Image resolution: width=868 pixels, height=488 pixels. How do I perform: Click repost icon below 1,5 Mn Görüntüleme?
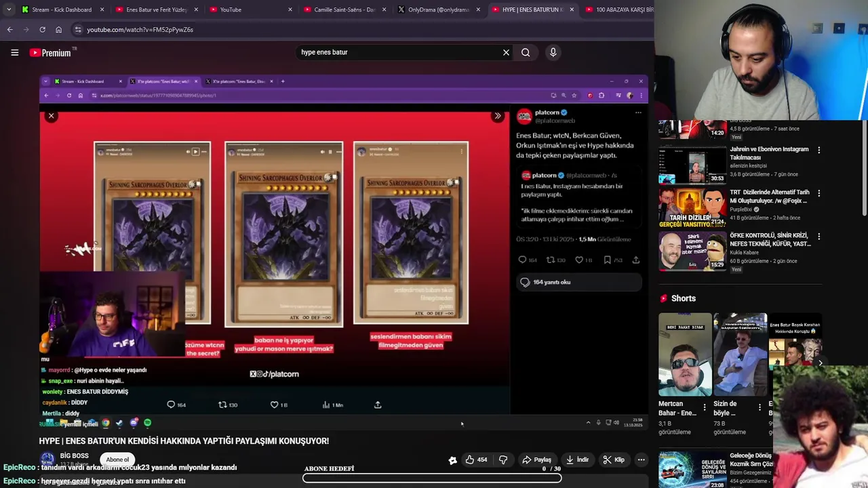[x=551, y=260]
